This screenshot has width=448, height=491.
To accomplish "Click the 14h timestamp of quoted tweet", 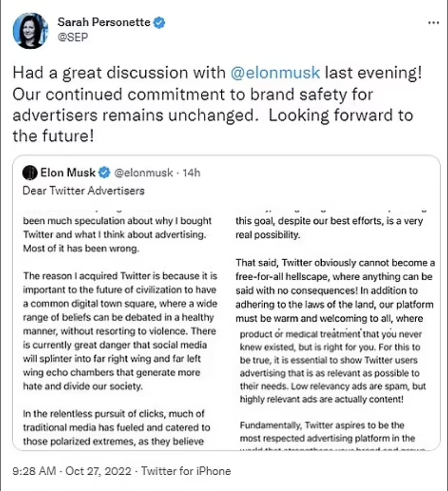I will pos(191,173).
